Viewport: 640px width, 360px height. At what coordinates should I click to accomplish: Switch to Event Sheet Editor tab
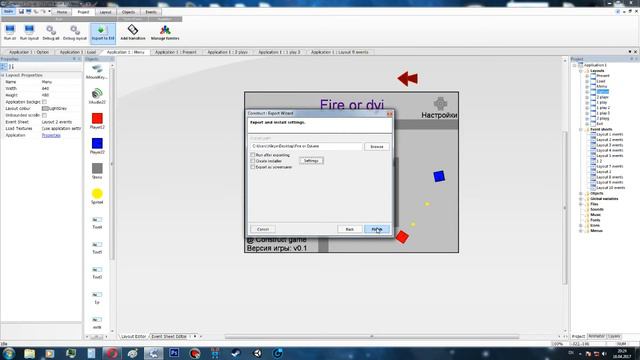(169, 336)
